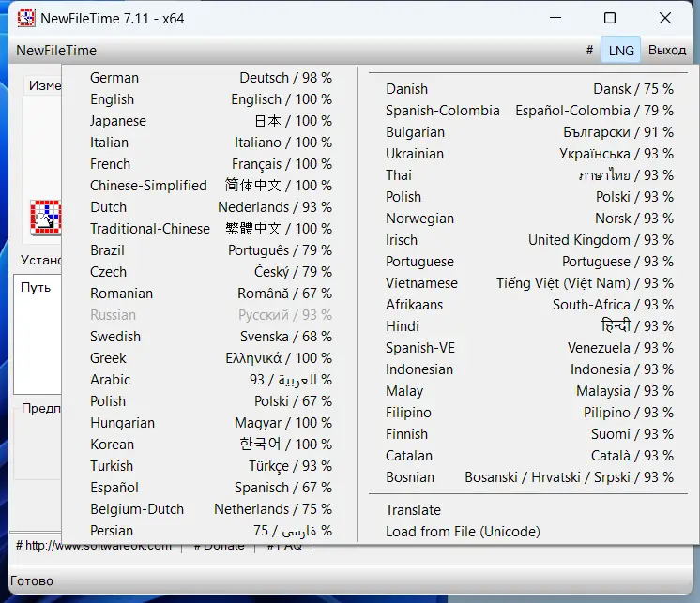Click the NewFileTime title bar app icon
The width and height of the screenshot is (700, 603).
[x=26, y=18]
